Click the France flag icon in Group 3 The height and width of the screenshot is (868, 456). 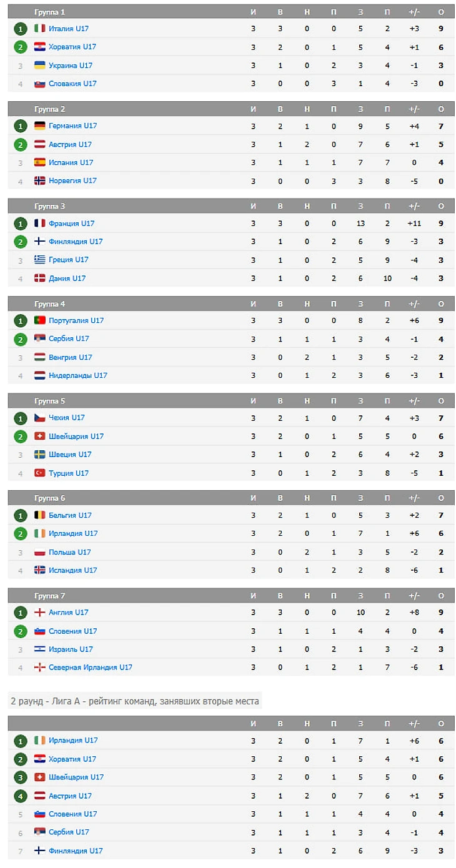click(x=40, y=224)
